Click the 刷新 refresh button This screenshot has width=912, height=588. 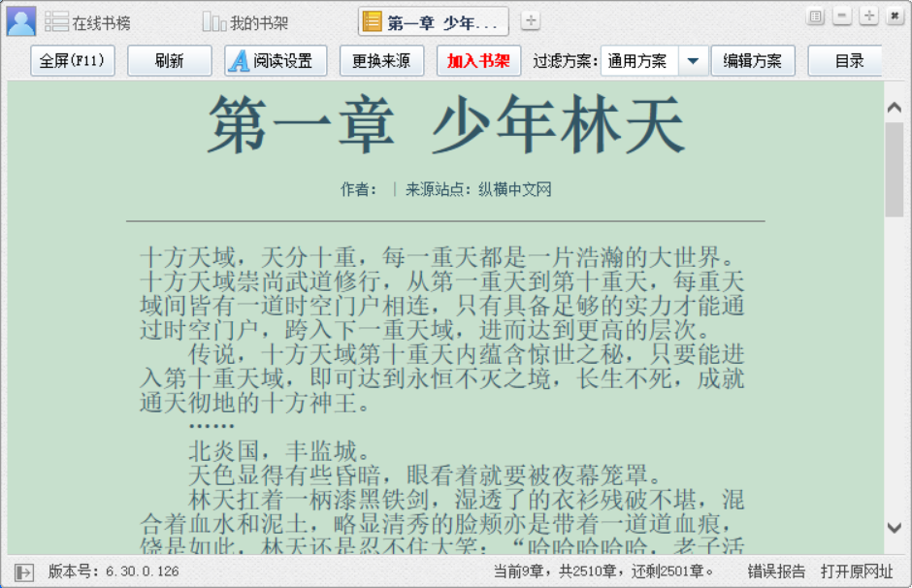click(169, 60)
